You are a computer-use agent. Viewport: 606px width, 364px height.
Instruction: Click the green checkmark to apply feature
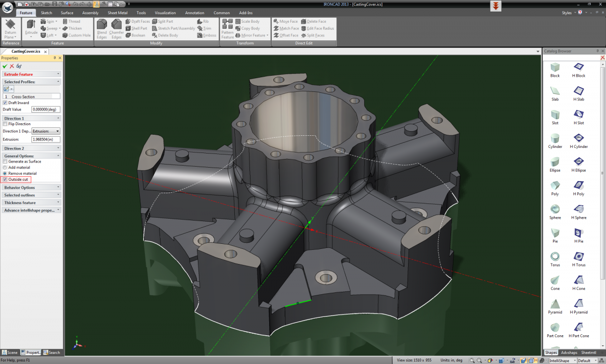point(5,66)
